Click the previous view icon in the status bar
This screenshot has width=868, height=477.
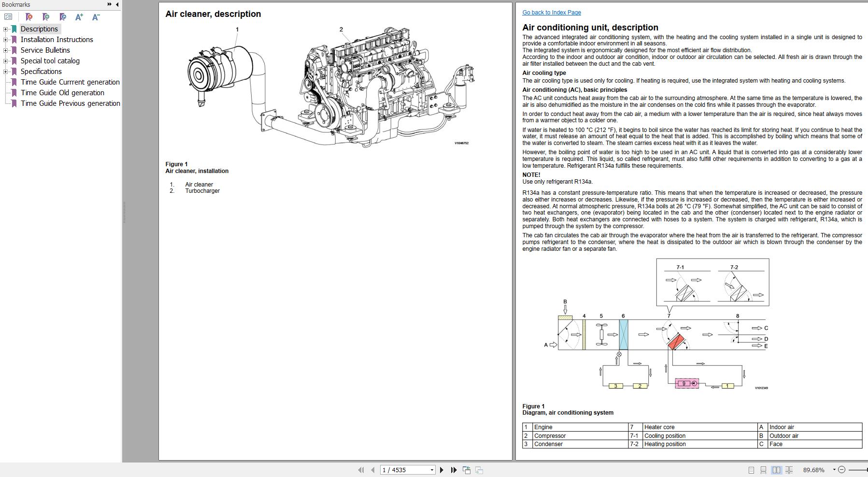point(467,470)
